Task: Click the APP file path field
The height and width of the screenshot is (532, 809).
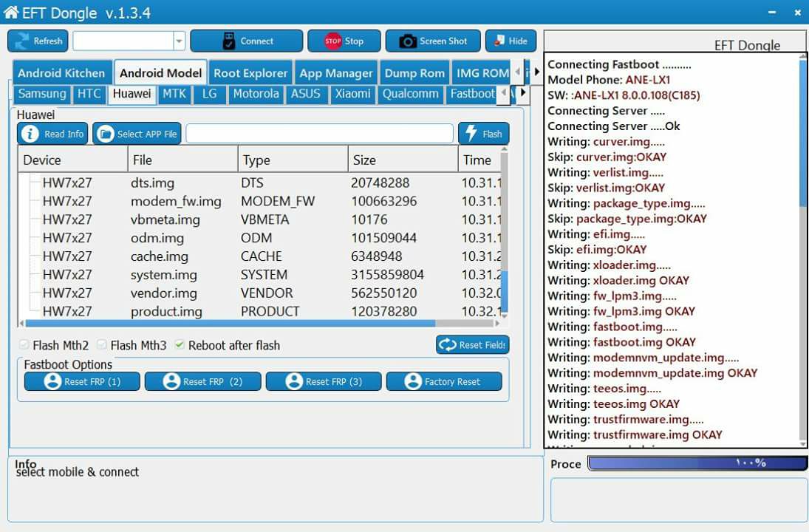Action: [x=319, y=133]
